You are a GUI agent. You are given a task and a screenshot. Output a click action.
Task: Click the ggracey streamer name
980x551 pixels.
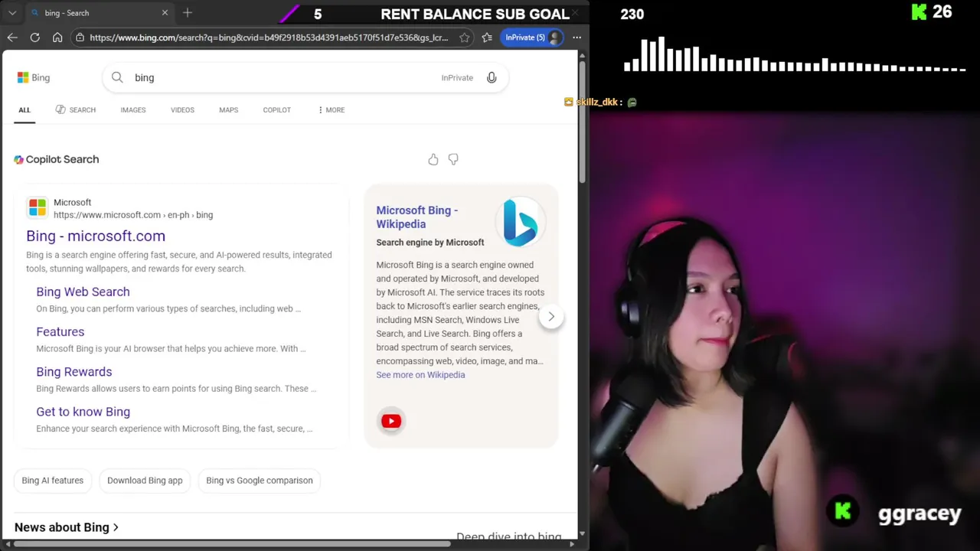pos(920,514)
